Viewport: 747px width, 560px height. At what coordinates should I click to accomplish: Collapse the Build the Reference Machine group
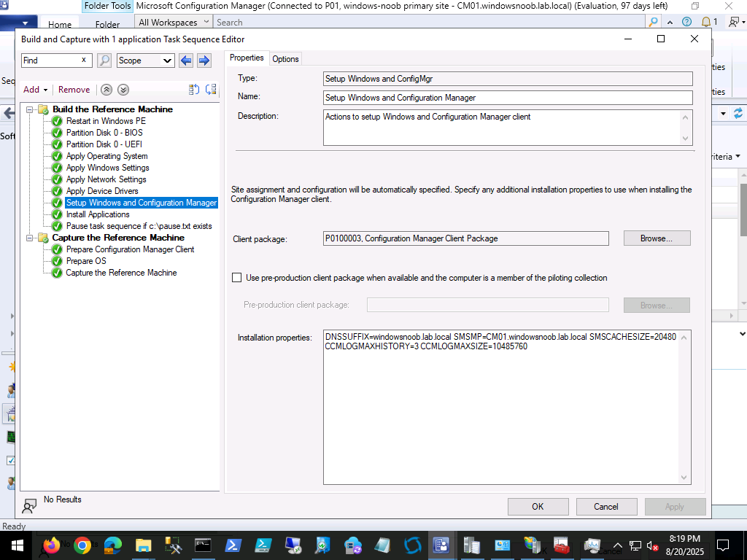pyautogui.click(x=30, y=109)
